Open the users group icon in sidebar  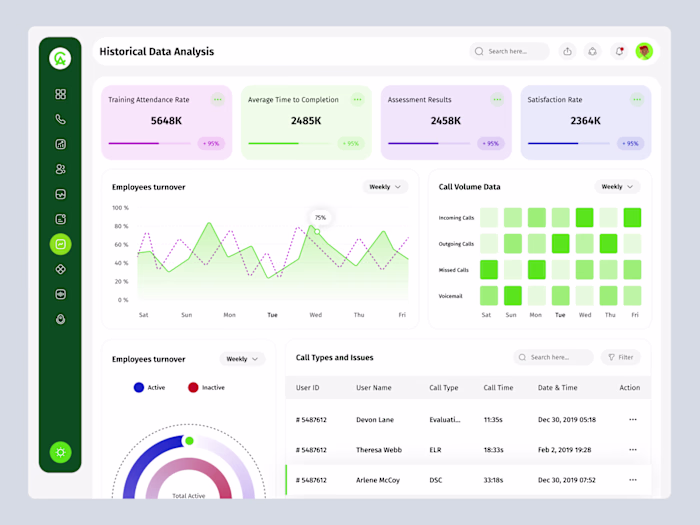click(60, 169)
